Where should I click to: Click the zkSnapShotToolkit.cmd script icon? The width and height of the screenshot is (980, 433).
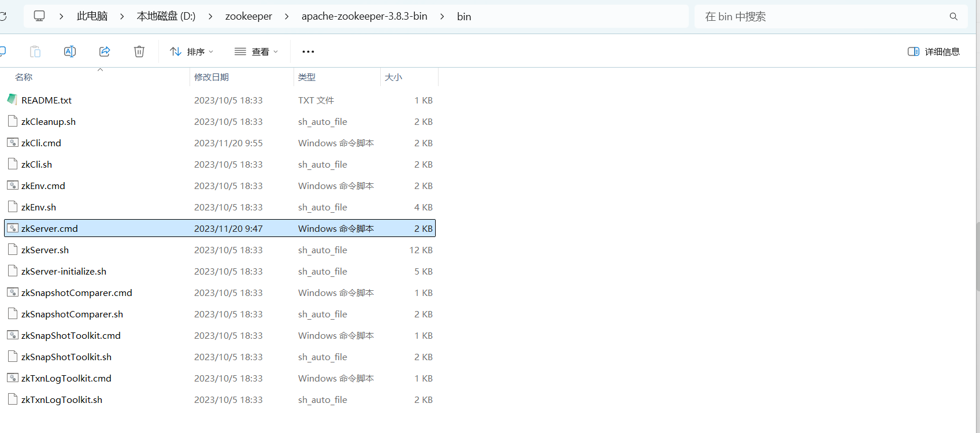point(12,335)
